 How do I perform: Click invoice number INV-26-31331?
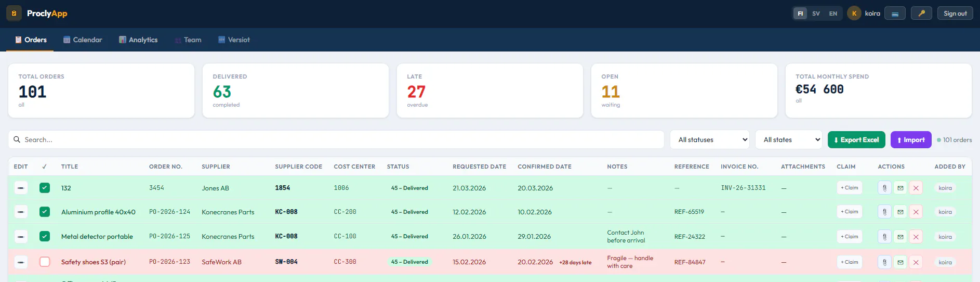pyautogui.click(x=743, y=188)
